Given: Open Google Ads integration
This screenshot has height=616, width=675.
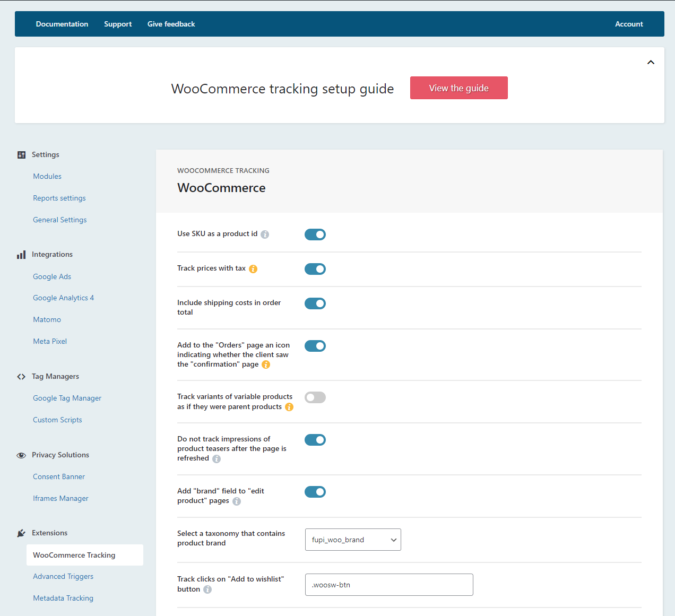Looking at the screenshot, I should click(x=52, y=276).
